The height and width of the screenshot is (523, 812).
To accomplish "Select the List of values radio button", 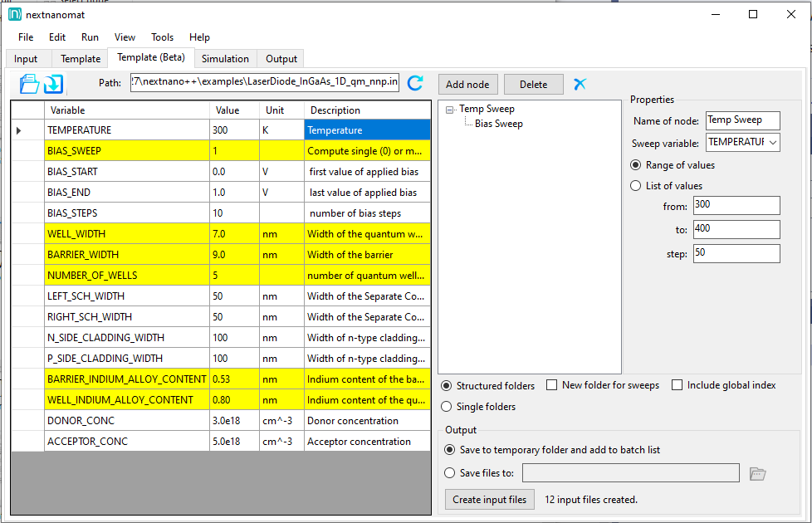I will (x=636, y=186).
